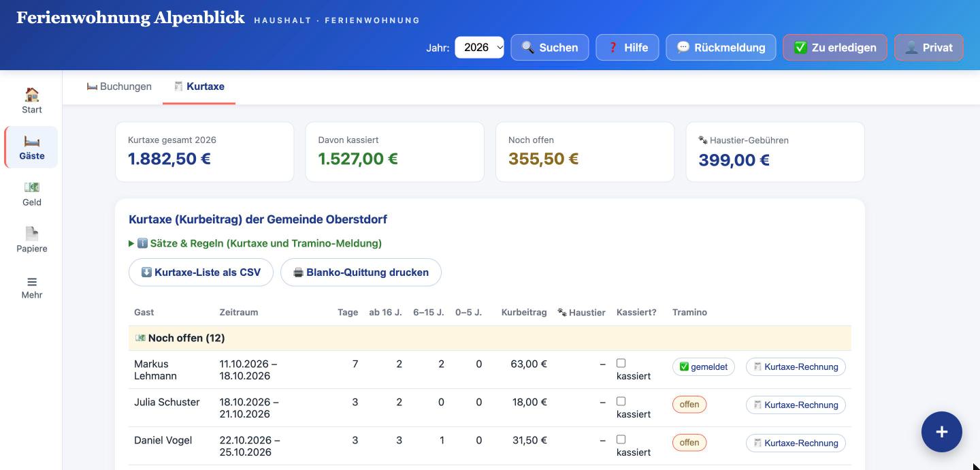Click the 63,00 € Kurbeitrag cell
The image size is (980, 470).
pos(529,364)
